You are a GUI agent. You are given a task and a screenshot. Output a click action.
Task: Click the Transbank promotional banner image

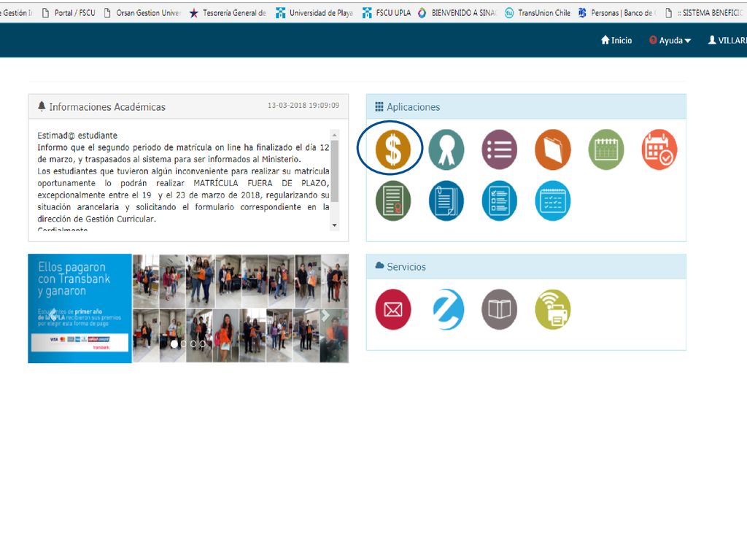(x=188, y=308)
